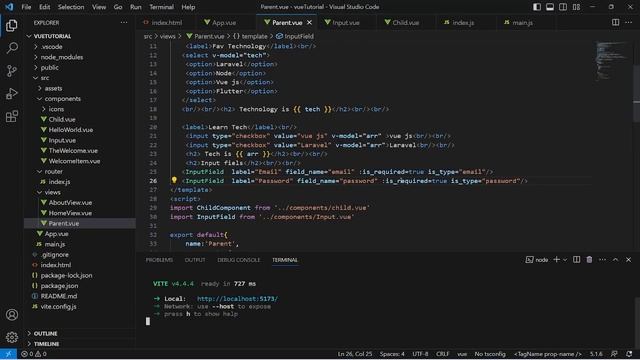
Task: Click the editor minimap overview
Action: point(612,61)
